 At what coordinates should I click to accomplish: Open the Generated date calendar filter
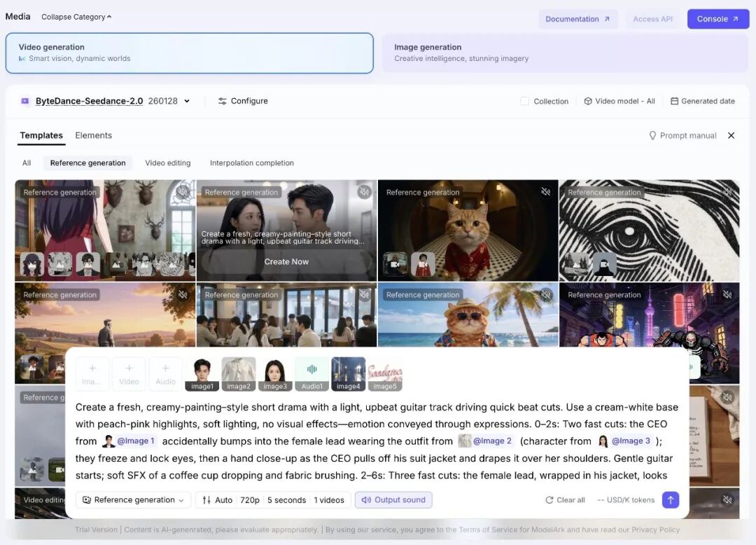click(702, 101)
